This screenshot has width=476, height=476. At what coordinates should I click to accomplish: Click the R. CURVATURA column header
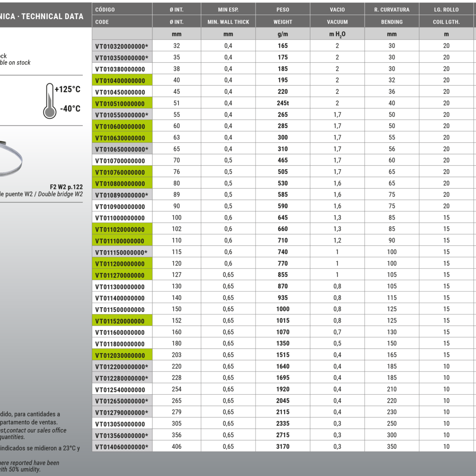[x=392, y=10]
